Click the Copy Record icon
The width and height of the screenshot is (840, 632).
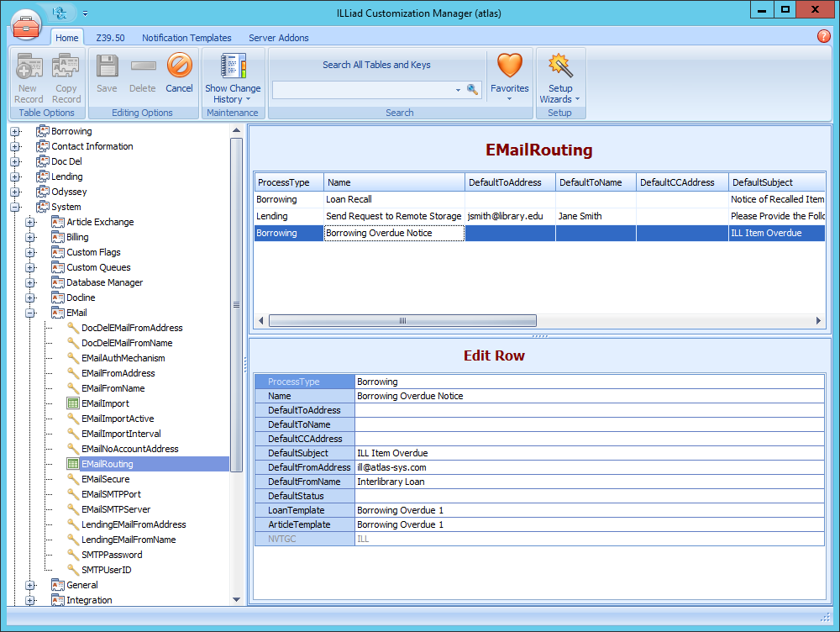pyautogui.click(x=66, y=76)
